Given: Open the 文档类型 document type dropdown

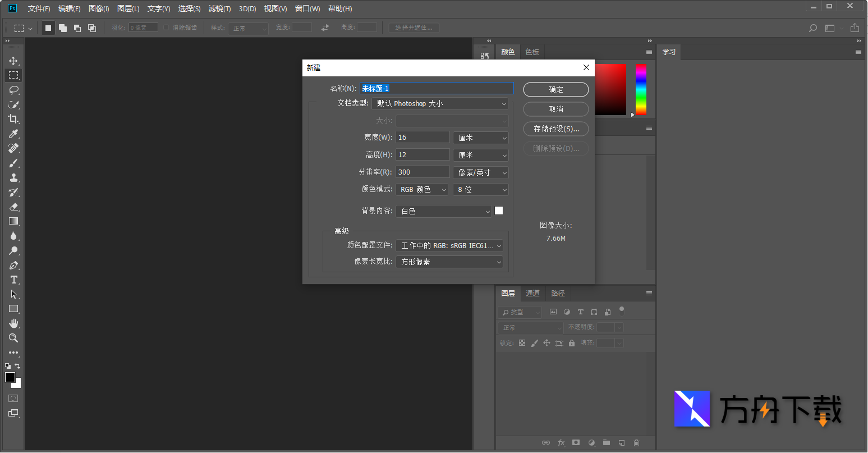Looking at the screenshot, I should [x=439, y=103].
